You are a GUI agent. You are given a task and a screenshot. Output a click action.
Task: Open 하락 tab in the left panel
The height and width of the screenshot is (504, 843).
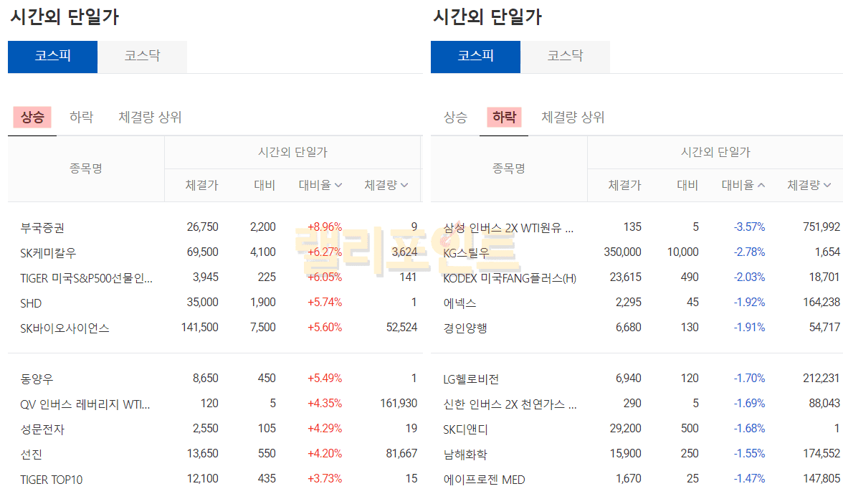[x=81, y=117]
